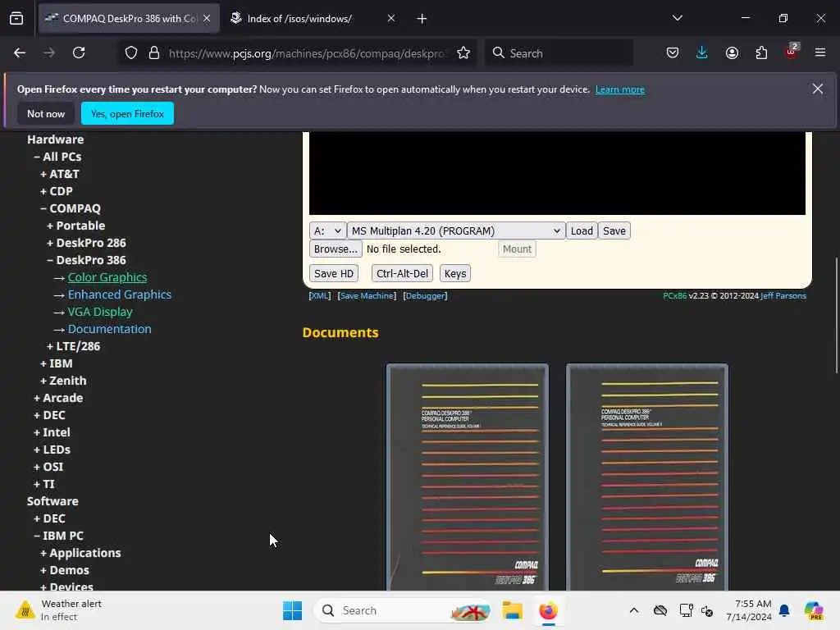Open the Documentation link
Viewport: 840px width, 630px height.
(x=109, y=329)
